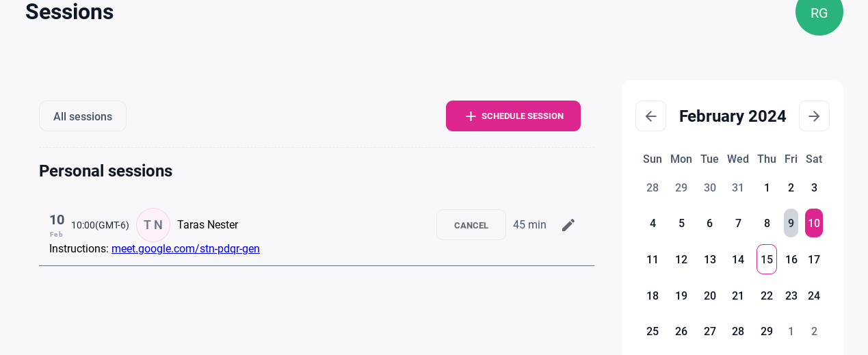The width and height of the screenshot is (868, 355).
Task: Select January 28 in the calendar grid
Action: pos(653,187)
